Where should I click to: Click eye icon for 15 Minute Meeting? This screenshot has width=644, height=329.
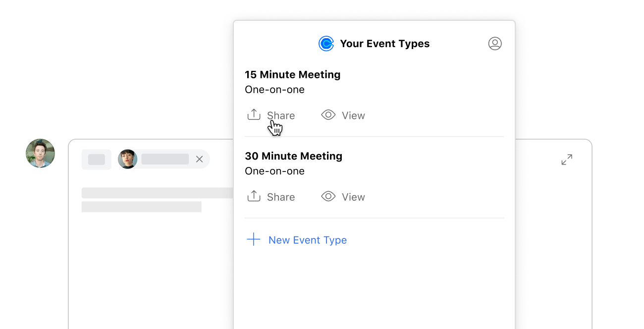point(328,115)
